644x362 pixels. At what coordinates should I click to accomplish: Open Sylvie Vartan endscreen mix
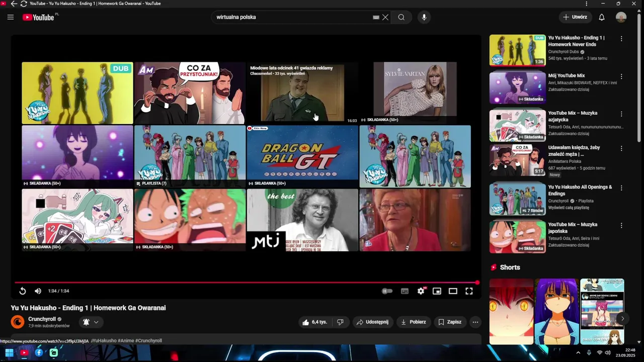coord(415,93)
